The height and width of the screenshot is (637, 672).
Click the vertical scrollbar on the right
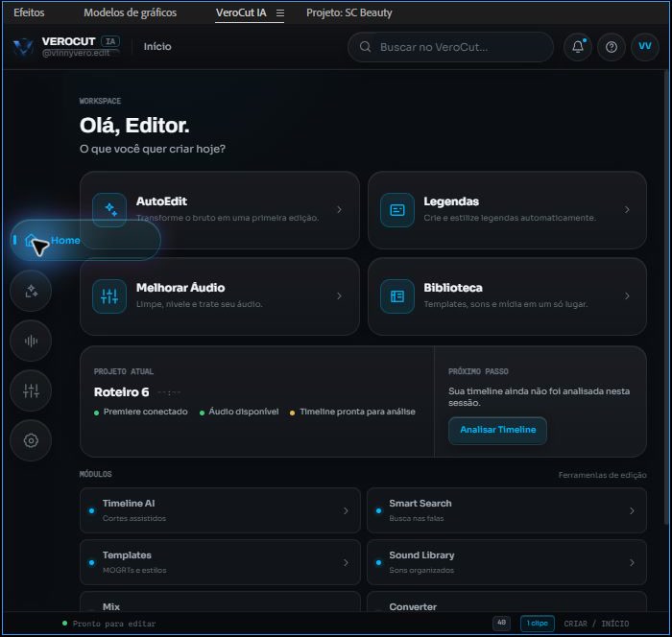point(666,295)
